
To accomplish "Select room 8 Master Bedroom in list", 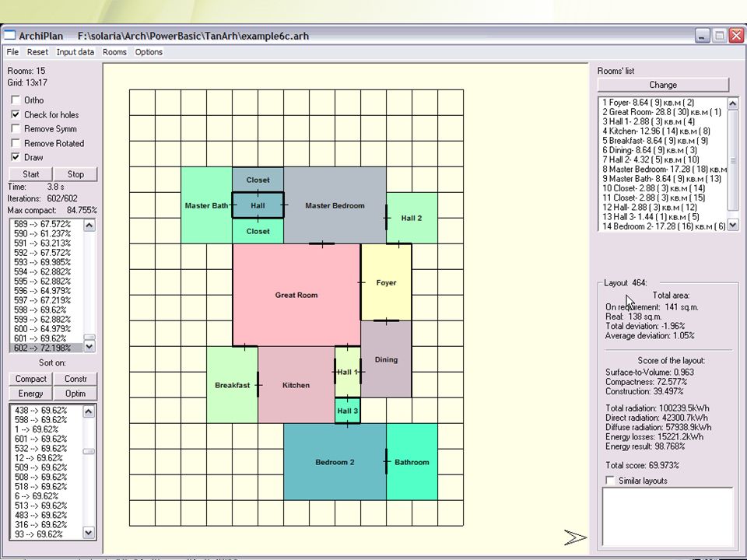I will click(x=663, y=169).
